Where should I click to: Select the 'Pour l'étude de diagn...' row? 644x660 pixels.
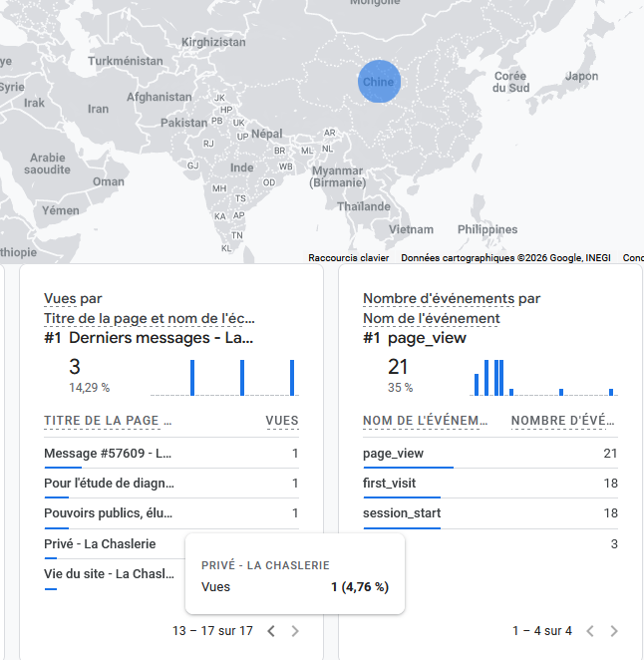[x=109, y=484]
